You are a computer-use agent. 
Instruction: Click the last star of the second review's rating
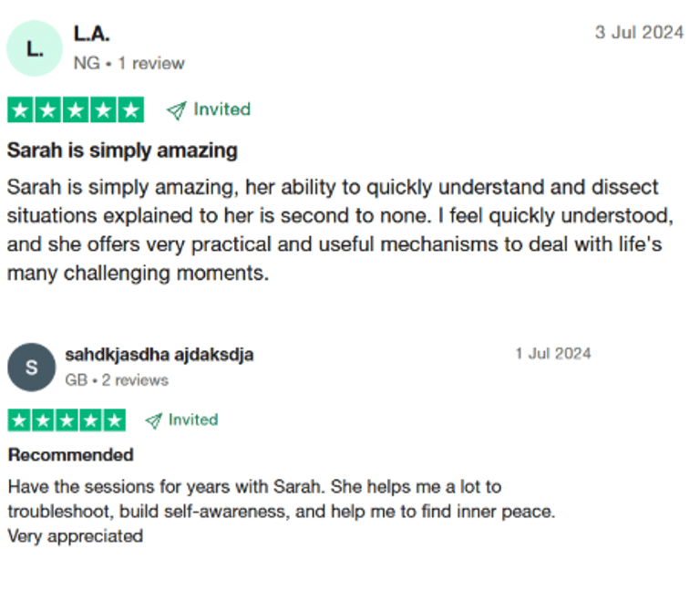(114, 420)
